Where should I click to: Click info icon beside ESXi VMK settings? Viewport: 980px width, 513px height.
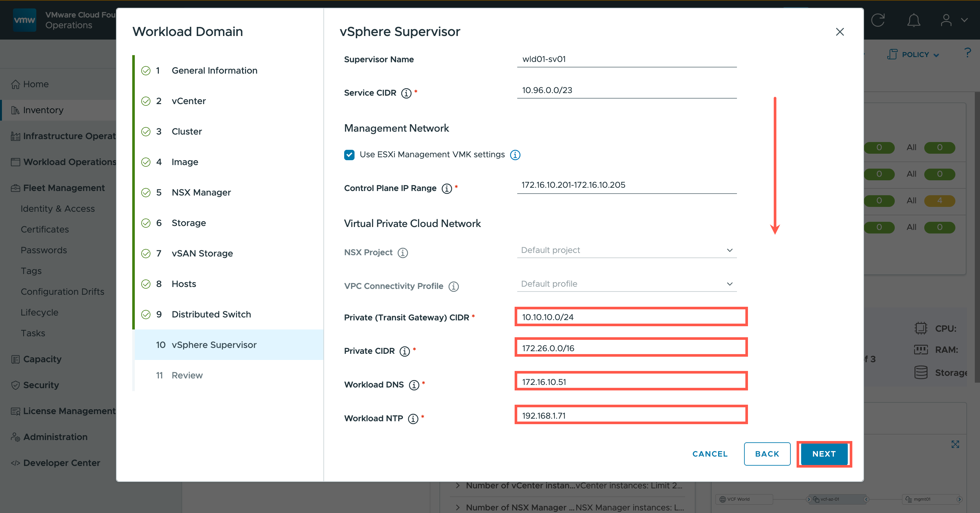515,155
